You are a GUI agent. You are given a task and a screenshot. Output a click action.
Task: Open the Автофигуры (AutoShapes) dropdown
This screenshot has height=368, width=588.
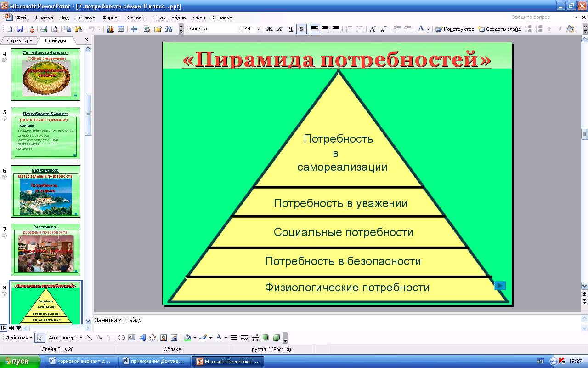coord(66,338)
